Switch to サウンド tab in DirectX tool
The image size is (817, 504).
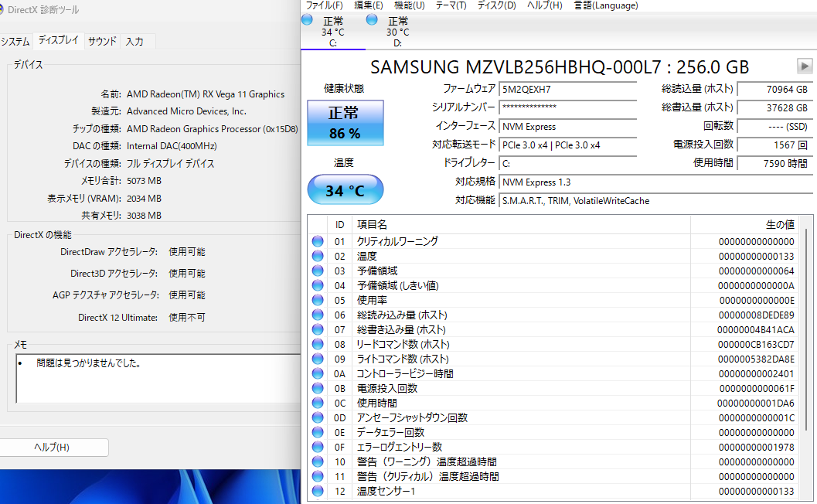(102, 41)
